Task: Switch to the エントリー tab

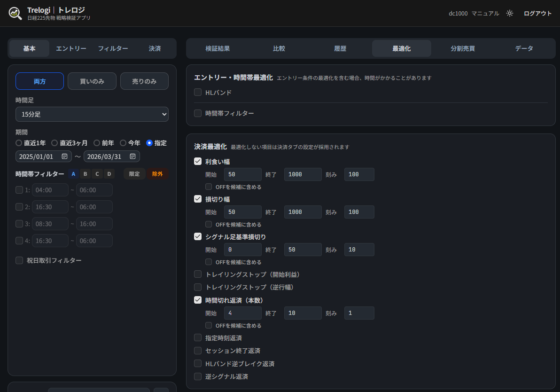Action: (x=71, y=48)
